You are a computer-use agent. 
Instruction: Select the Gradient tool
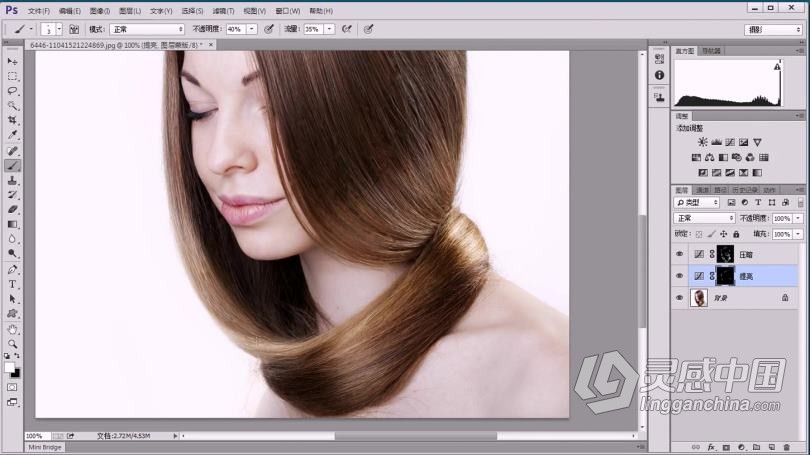click(x=12, y=224)
